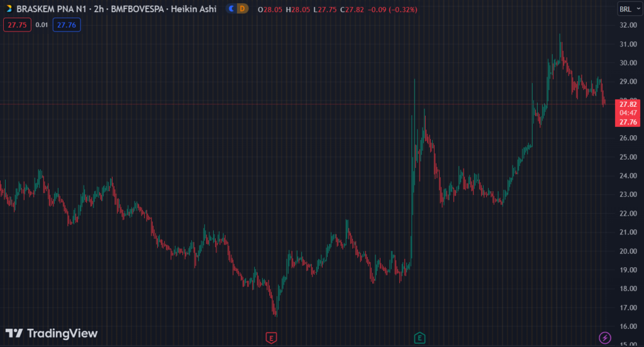
Task: Open the BRL currency dropdown
Action: click(630, 9)
